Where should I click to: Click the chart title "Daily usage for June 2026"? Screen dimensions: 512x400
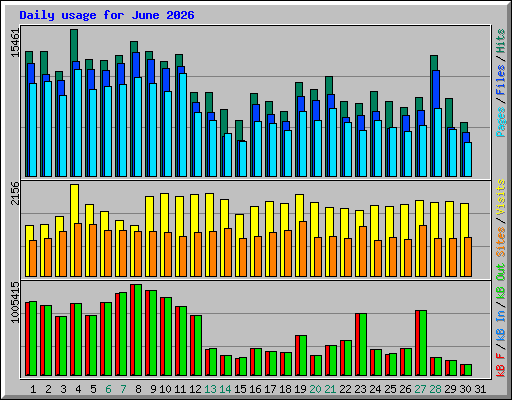pyautogui.click(x=107, y=15)
